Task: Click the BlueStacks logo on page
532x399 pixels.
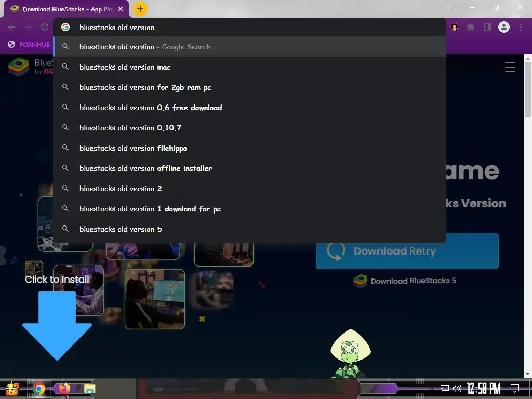Action: (x=19, y=66)
